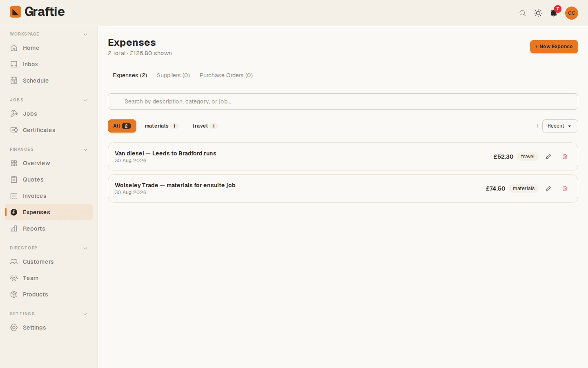Click the Home icon in the sidebar
The width and height of the screenshot is (588, 368).
[x=14, y=48]
